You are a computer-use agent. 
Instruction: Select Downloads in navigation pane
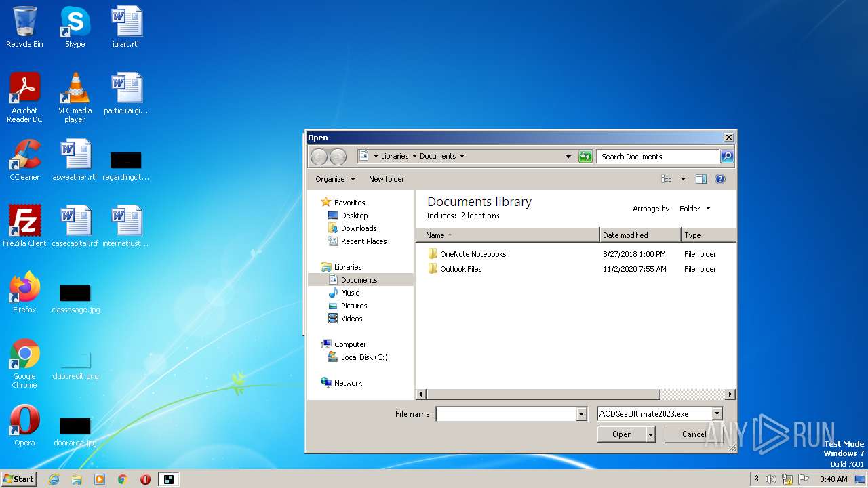pyautogui.click(x=352, y=228)
